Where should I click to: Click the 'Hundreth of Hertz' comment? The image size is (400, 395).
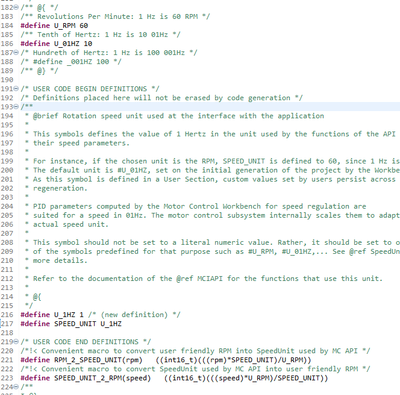109,52
